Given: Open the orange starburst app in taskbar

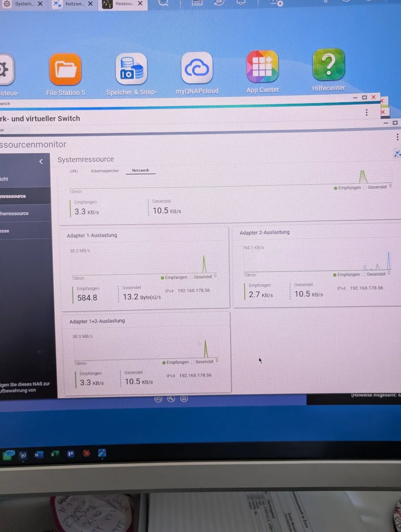Looking at the screenshot, I should [x=86, y=453].
